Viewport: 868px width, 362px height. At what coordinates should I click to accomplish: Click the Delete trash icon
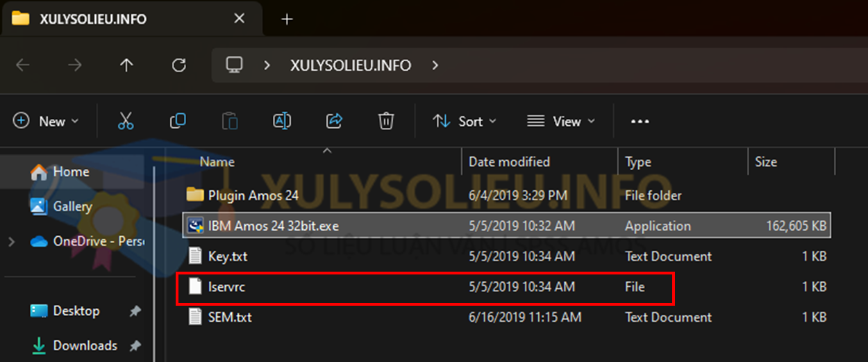click(x=386, y=121)
